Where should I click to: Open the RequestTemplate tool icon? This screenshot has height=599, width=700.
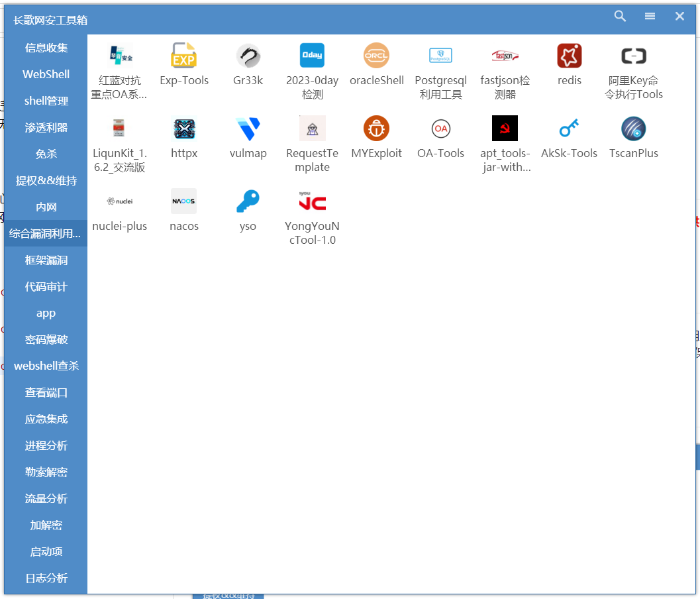[312, 129]
